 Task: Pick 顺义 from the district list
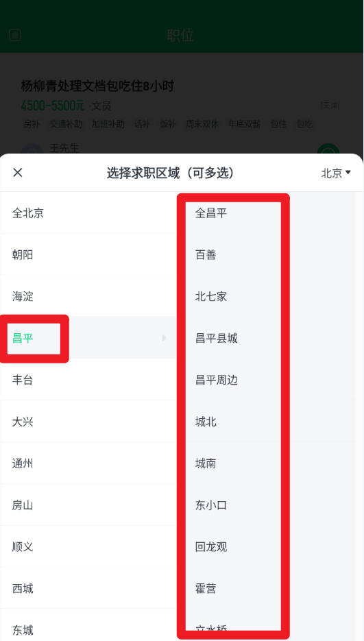[88, 546]
